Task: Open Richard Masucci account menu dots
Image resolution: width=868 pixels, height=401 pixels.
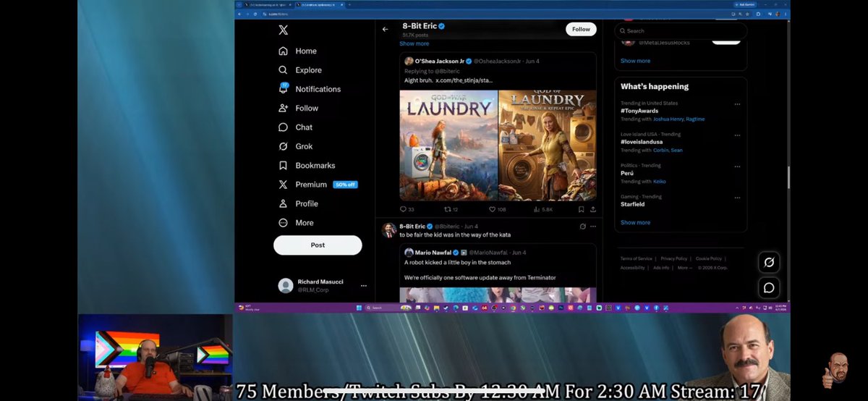Action: click(x=363, y=286)
